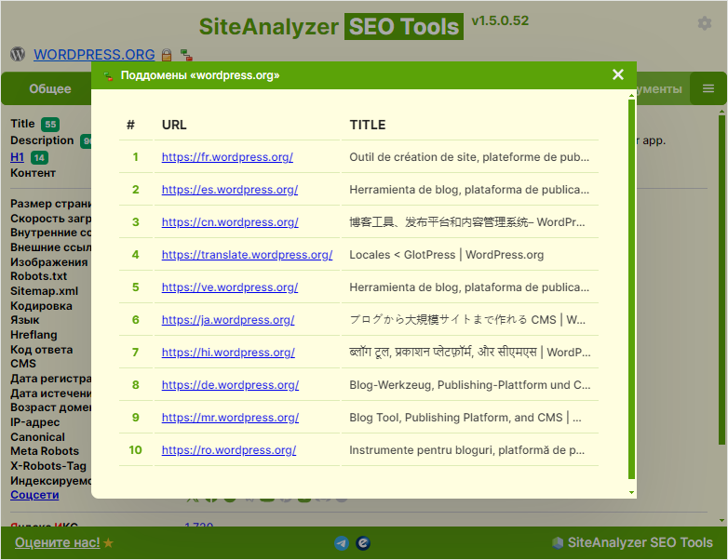Click the URL column header
The image size is (728, 560).
[174, 125]
